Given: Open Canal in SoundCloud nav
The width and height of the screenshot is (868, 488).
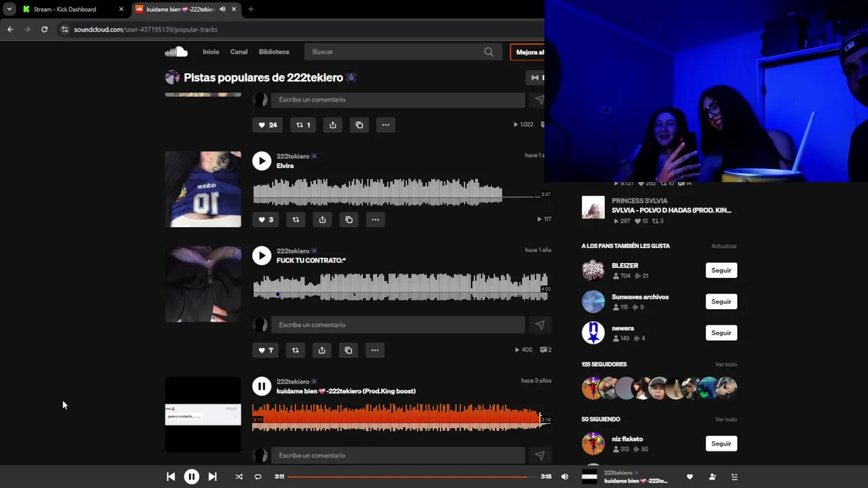Looking at the screenshot, I should point(239,52).
